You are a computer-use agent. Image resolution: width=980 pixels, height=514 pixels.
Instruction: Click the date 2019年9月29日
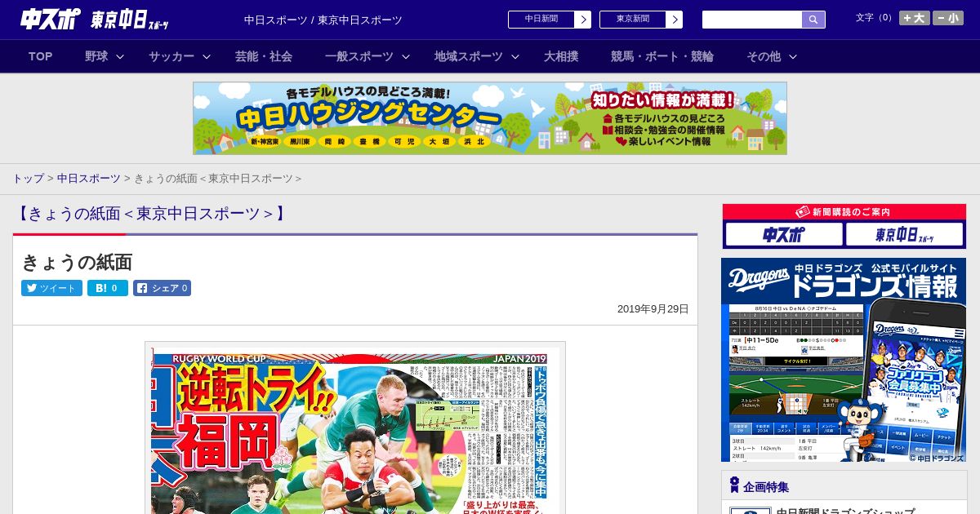(653, 309)
